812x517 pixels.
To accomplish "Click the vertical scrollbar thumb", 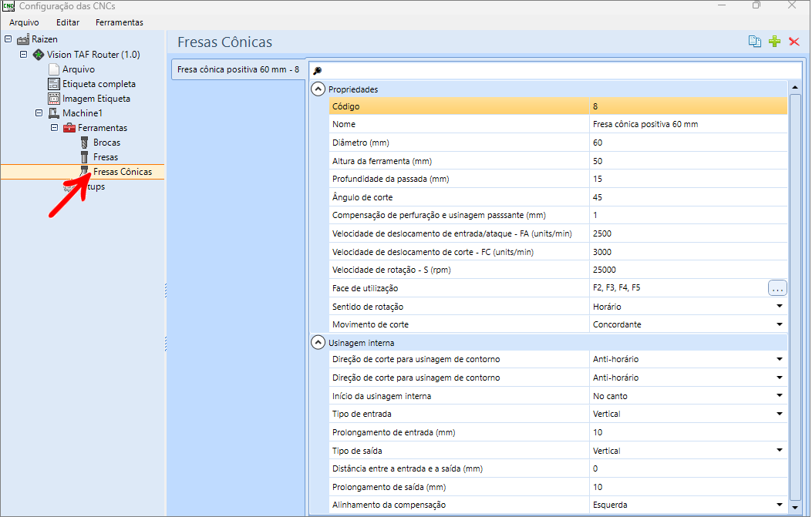I will tap(795, 297).
